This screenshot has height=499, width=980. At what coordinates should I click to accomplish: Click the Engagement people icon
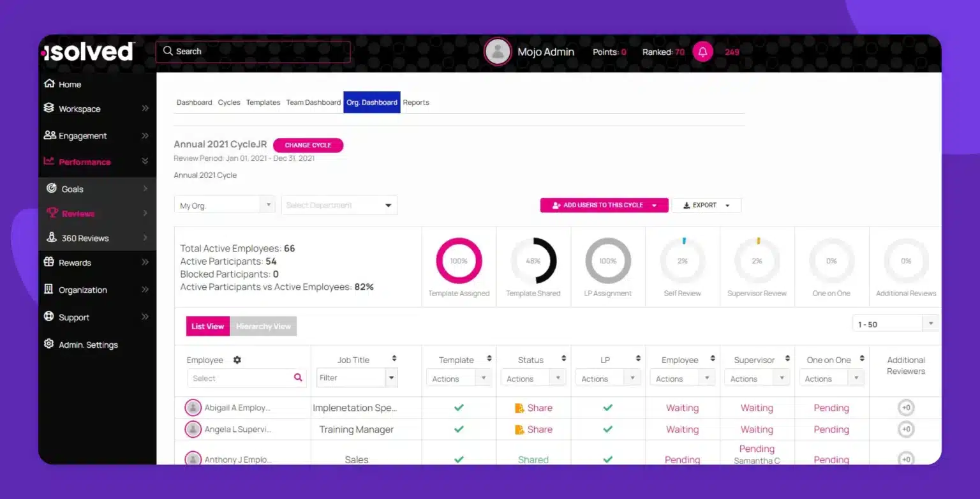tap(50, 135)
